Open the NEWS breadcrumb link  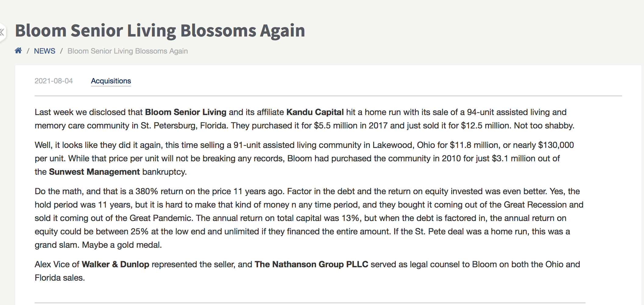(44, 51)
